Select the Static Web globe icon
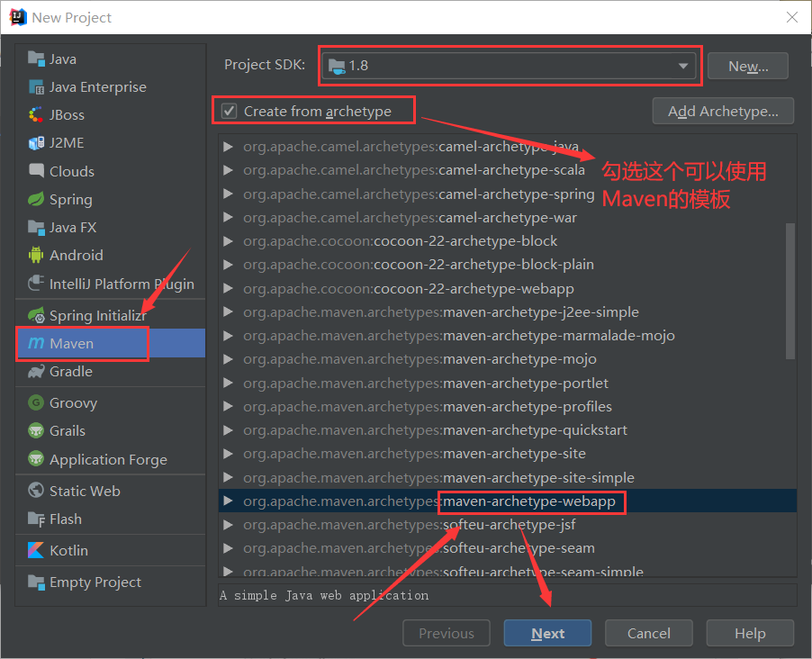The width and height of the screenshot is (812, 659). (36, 490)
